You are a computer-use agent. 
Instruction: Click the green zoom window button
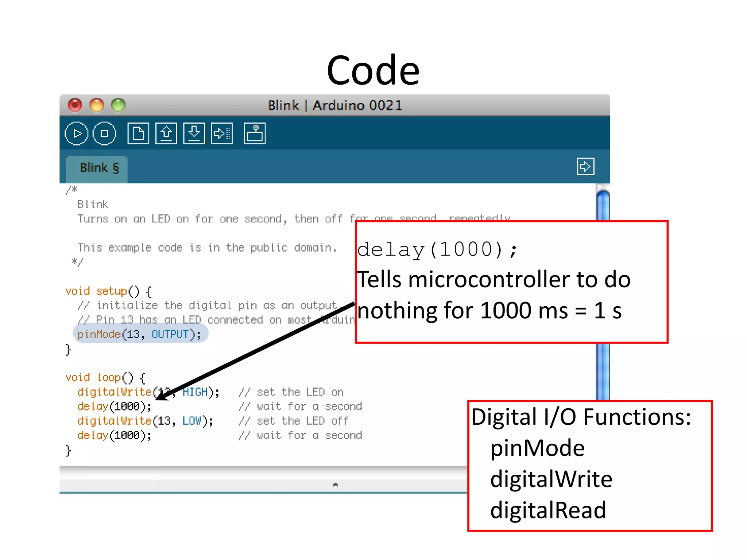(118, 105)
